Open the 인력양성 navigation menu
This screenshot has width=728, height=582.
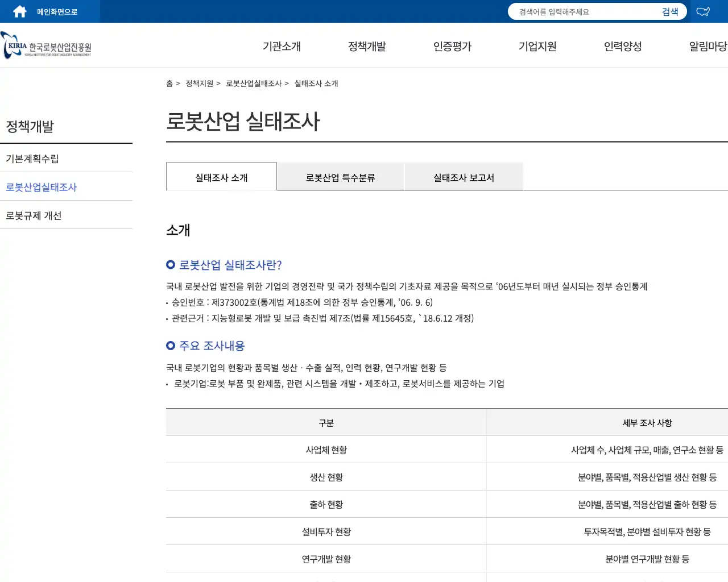click(622, 47)
